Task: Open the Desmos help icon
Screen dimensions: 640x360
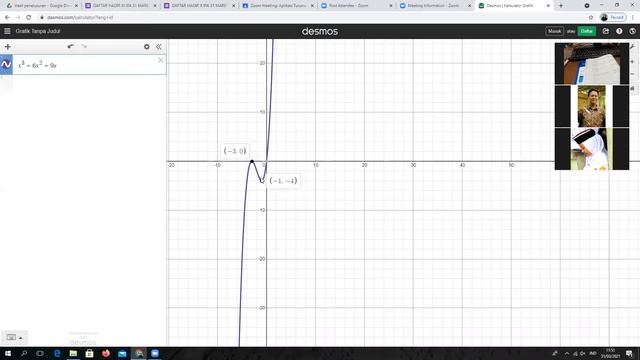Action: pos(619,31)
